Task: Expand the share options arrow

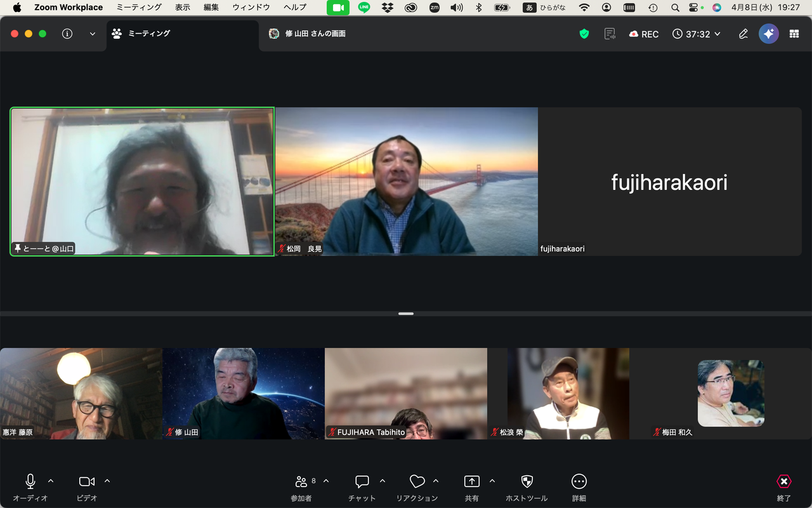Action: tap(492, 481)
